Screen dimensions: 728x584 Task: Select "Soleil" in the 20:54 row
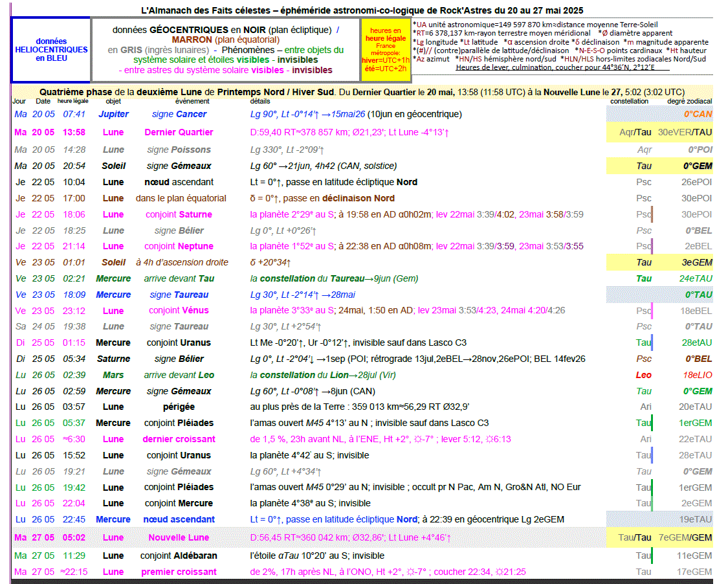tap(114, 166)
